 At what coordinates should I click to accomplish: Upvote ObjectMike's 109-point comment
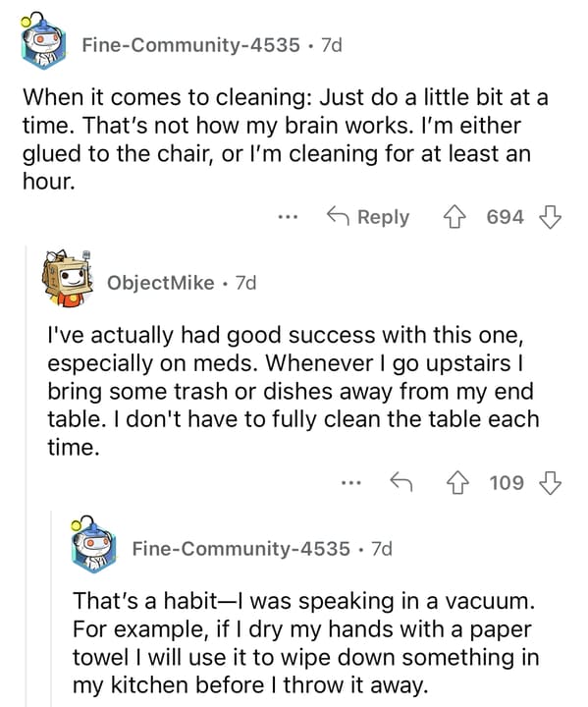point(457,482)
